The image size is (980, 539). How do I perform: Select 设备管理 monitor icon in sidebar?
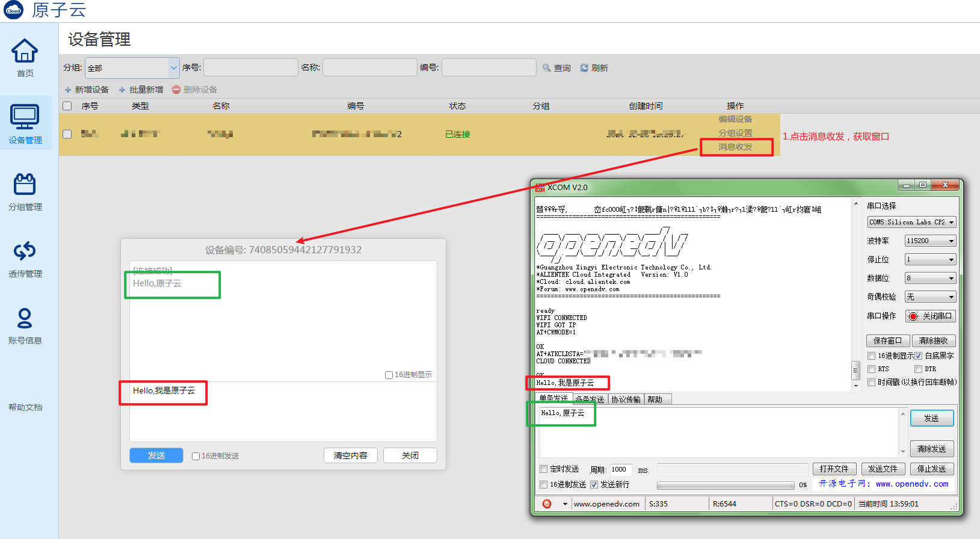(x=25, y=117)
